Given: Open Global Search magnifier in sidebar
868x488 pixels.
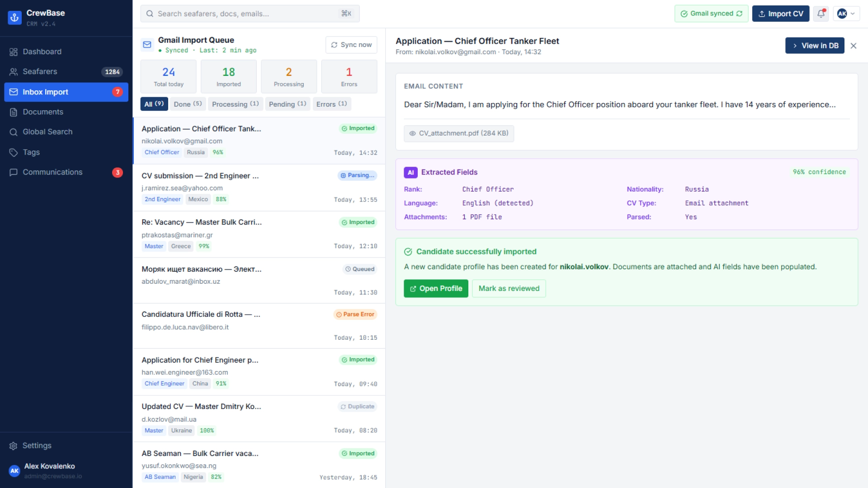Looking at the screenshot, I should (14, 132).
